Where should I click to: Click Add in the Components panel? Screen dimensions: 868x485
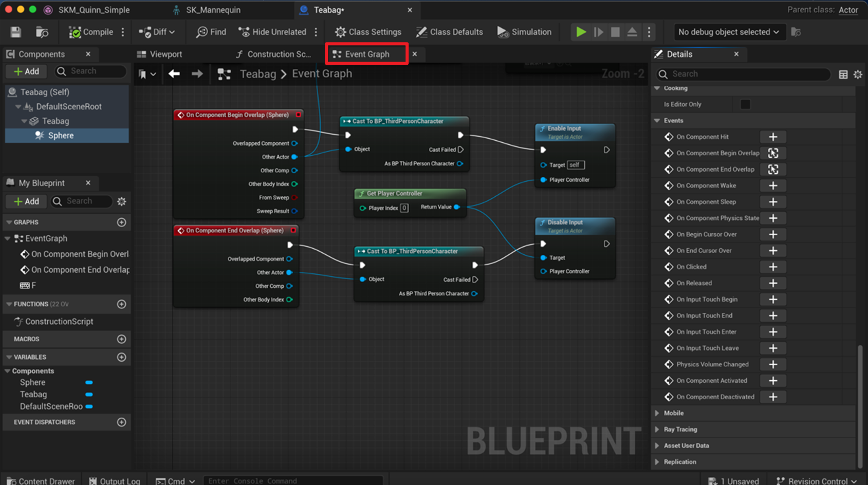tap(26, 71)
